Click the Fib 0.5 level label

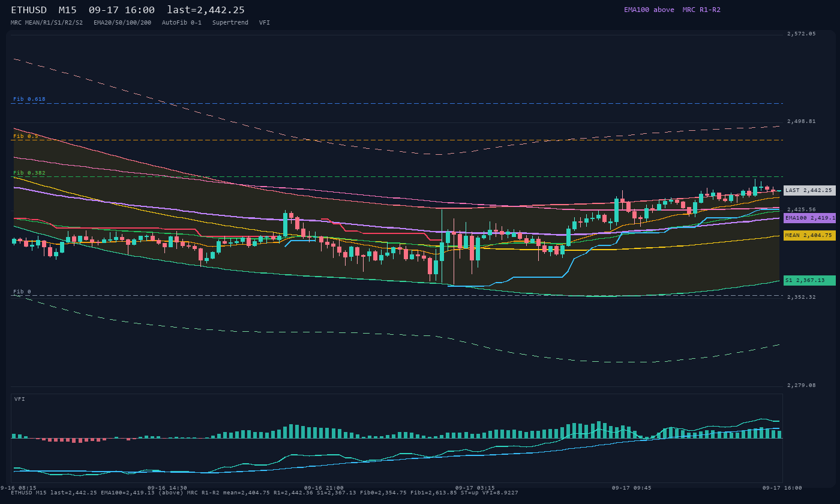[26, 136]
